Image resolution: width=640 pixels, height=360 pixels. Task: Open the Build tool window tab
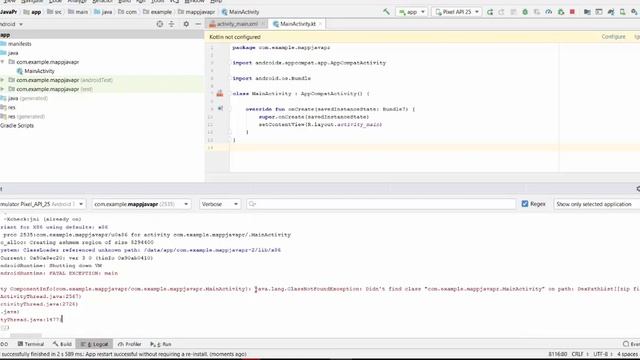[x=62, y=344]
